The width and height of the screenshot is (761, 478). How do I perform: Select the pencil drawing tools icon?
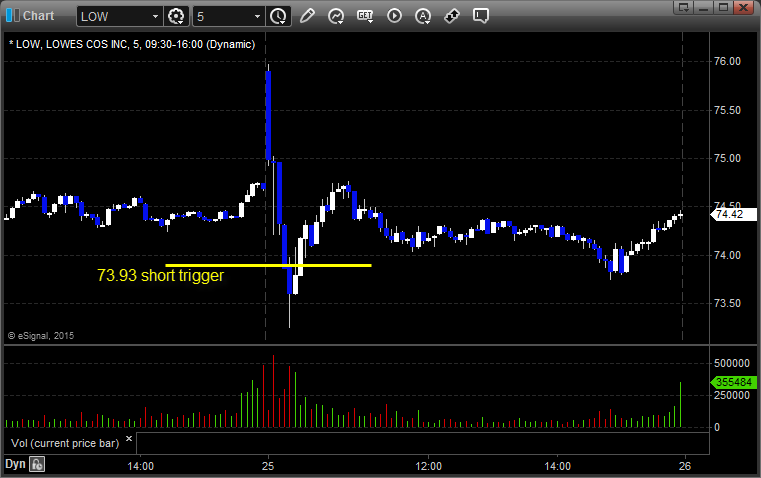307,16
